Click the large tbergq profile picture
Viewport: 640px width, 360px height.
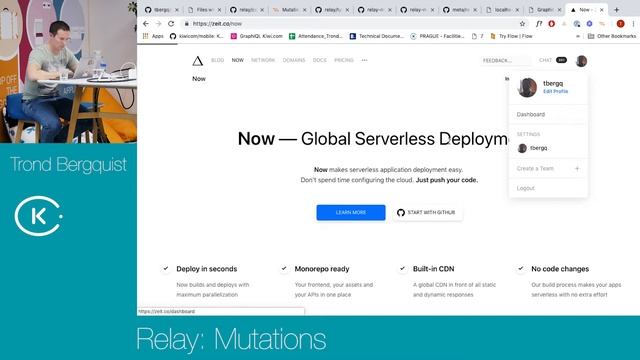(x=527, y=87)
